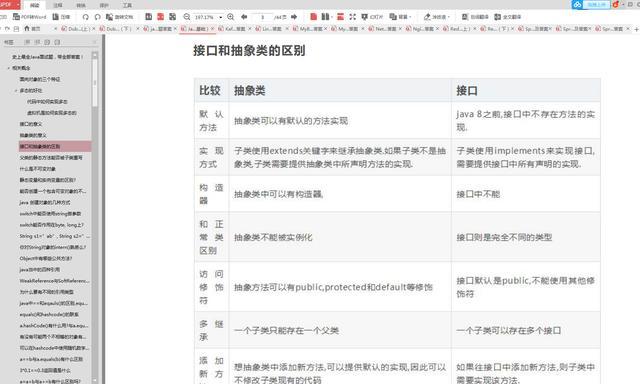Add a new tab with plus icon
The image size is (640, 384).
(x=636, y=29)
